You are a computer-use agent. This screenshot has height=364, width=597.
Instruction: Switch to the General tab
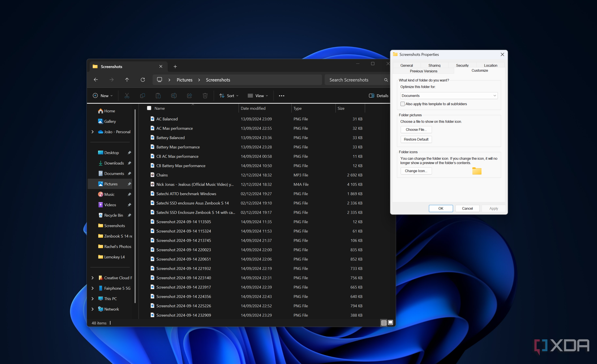pyautogui.click(x=406, y=65)
